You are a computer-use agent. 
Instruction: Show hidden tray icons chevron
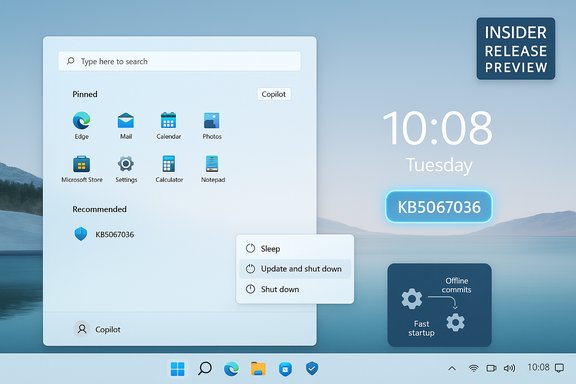[452, 368]
